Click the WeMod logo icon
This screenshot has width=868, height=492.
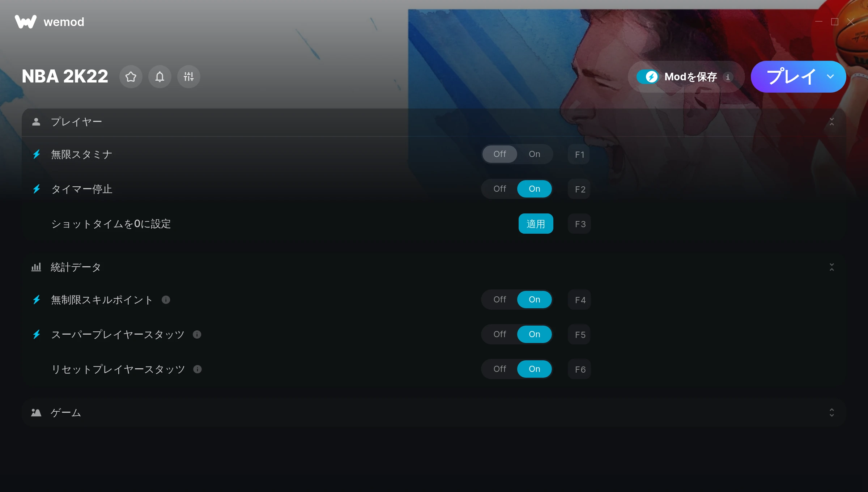[x=25, y=22]
